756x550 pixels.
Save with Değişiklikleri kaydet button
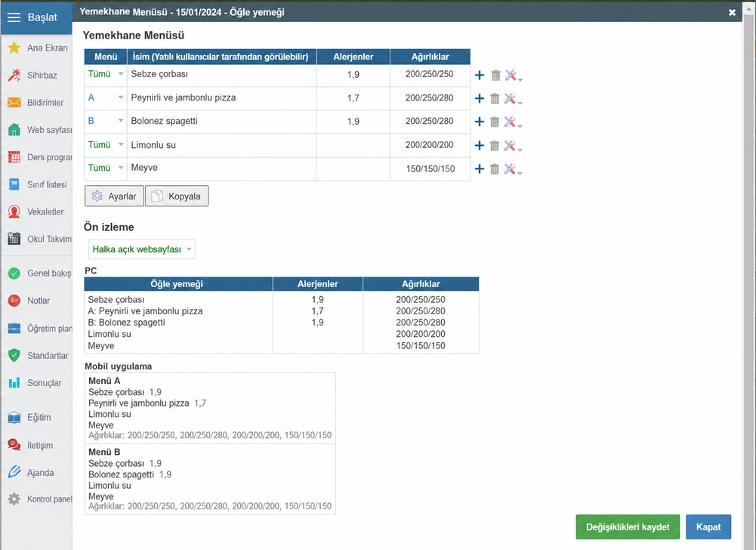point(628,527)
